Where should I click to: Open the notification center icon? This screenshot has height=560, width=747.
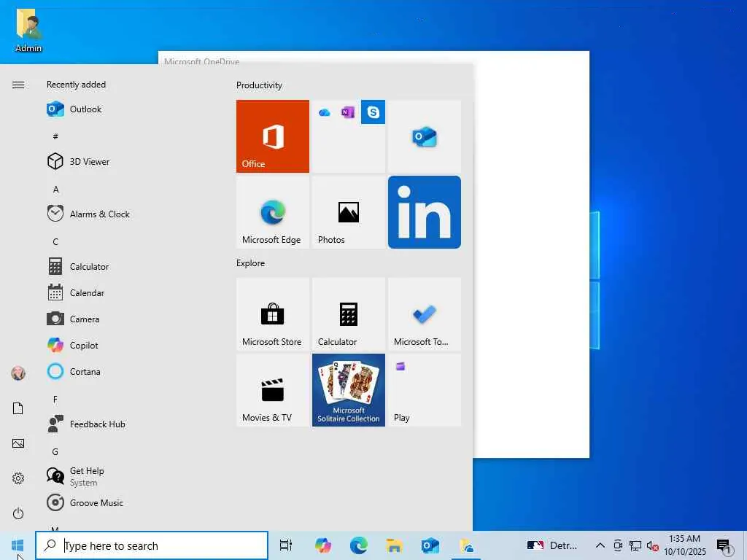pos(724,545)
